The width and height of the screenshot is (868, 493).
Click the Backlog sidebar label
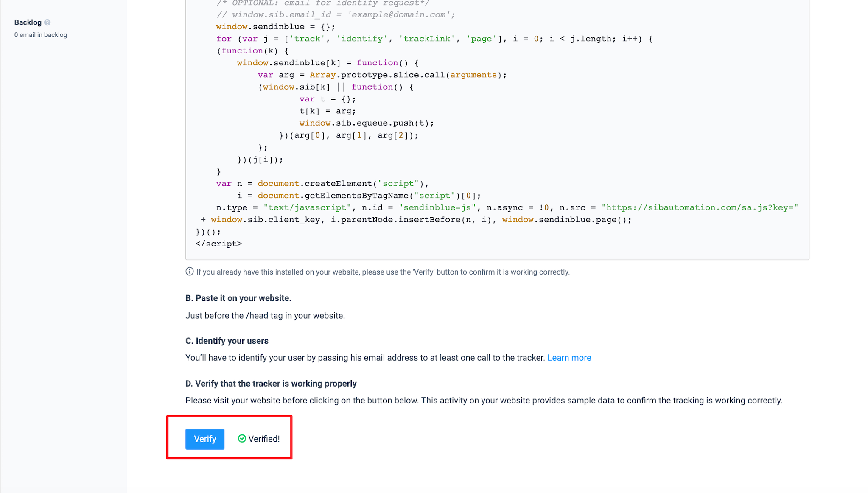[x=28, y=22]
